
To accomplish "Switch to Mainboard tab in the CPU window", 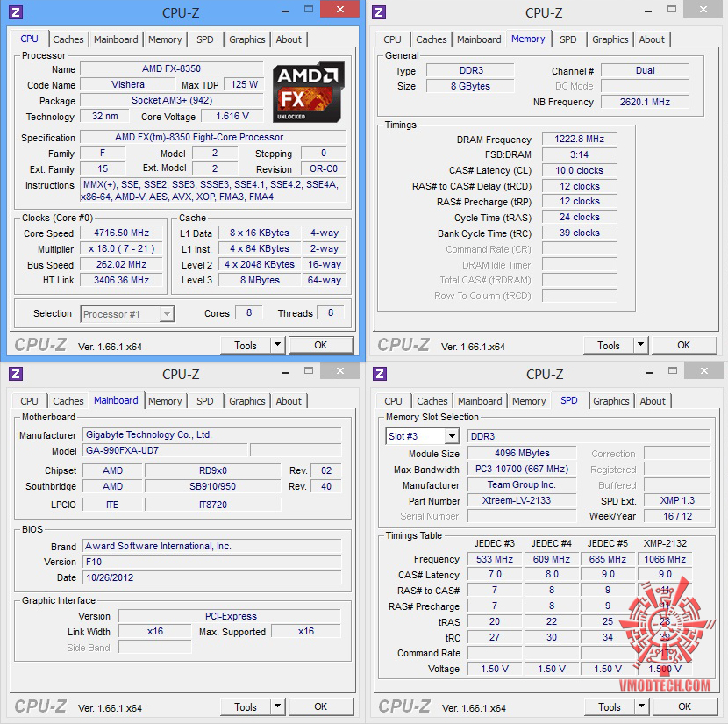I will pyautogui.click(x=116, y=39).
